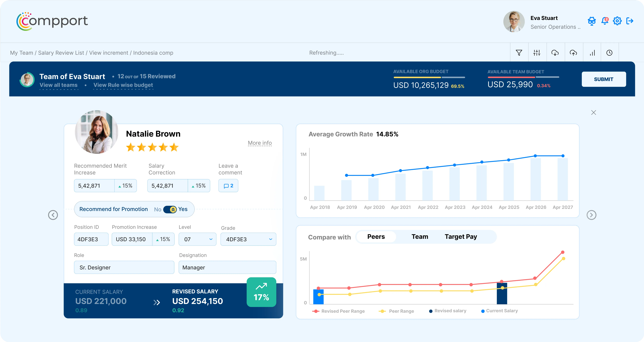Viewport: 644px width, 342px height.
Task: Switch comparison to Team
Action: tap(419, 237)
